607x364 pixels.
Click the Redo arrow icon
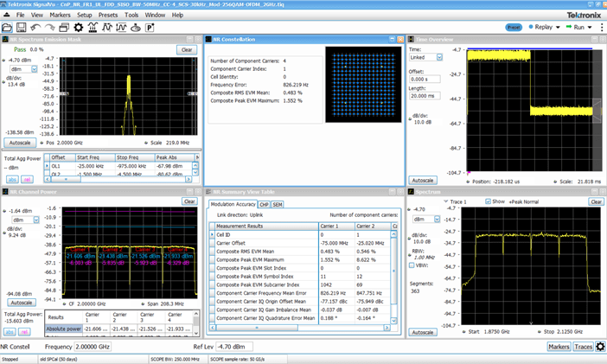coord(51,28)
